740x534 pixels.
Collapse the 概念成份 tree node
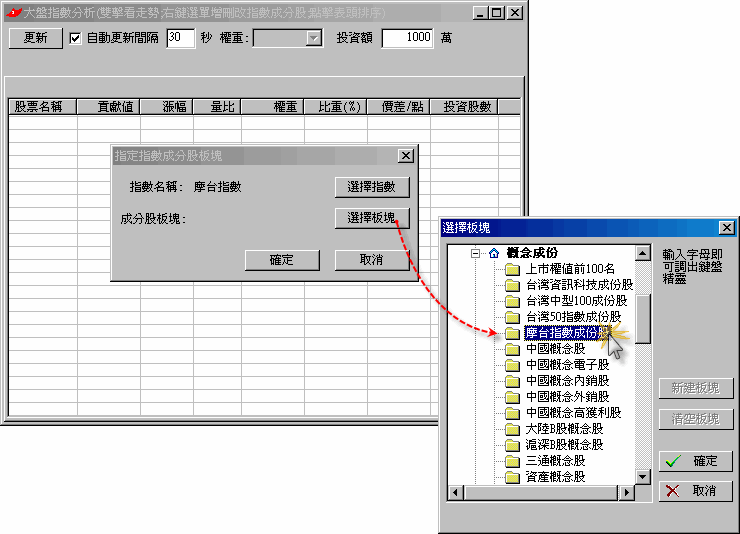click(476, 254)
